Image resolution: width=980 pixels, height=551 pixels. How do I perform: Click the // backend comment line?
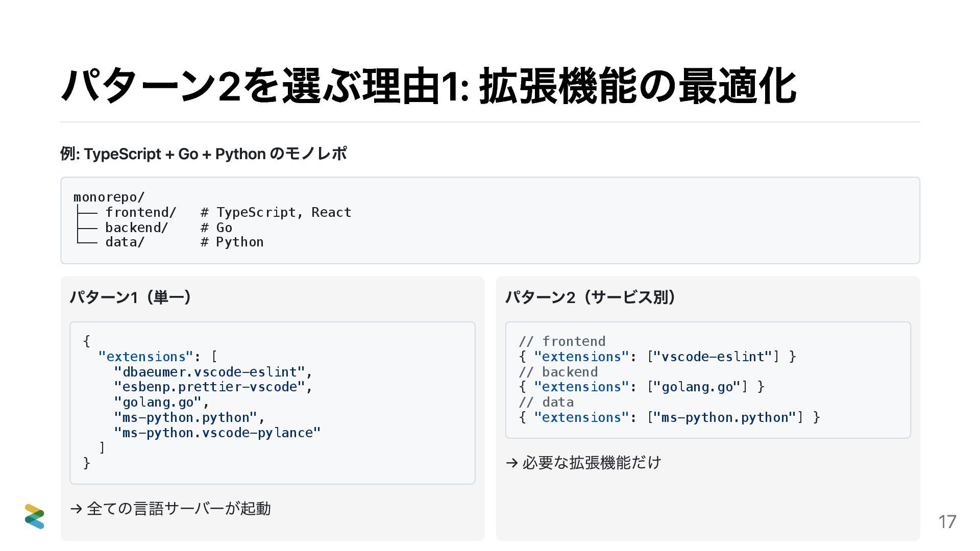[558, 372]
